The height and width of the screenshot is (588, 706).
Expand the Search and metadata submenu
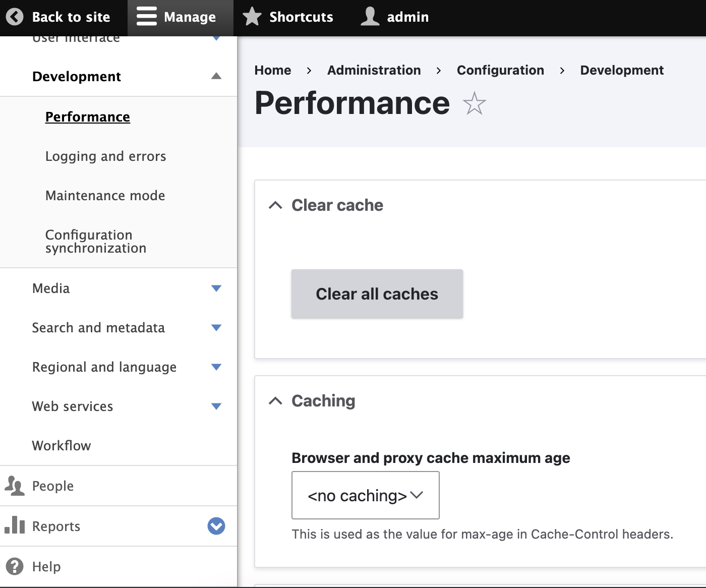tap(216, 328)
